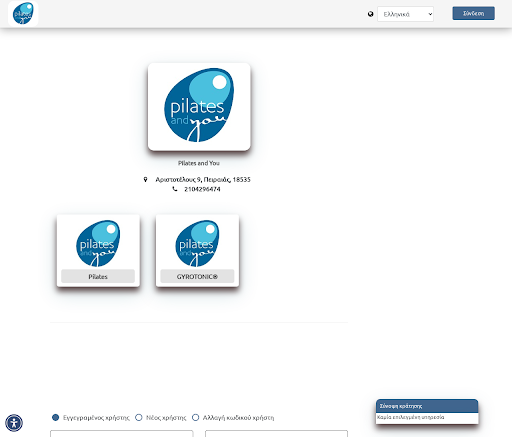The image size is (512, 437).
Task: Click the address Αριστοτέλους 9, Πειραιάς, 18535
Action: 203,179
